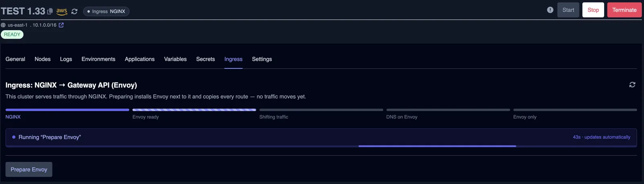Refresh the Ingress migration panel

coord(632,85)
